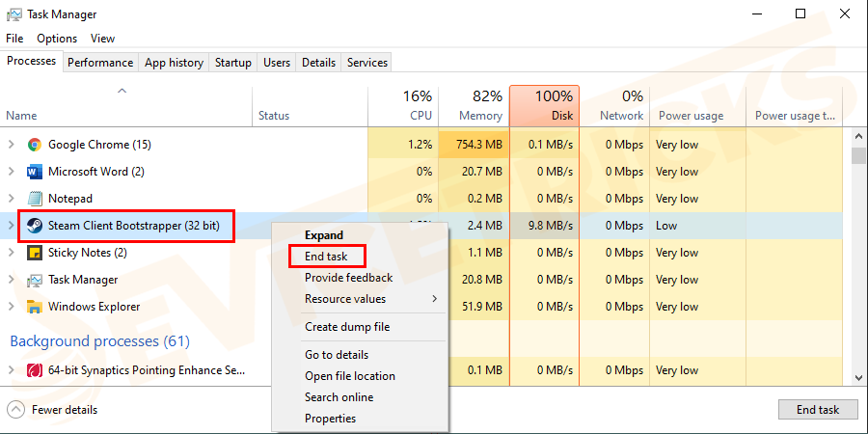Image resolution: width=868 pixels, height=434 pixels.
Task: Switch to the Users tab
Action: click(x=277, y=63)
